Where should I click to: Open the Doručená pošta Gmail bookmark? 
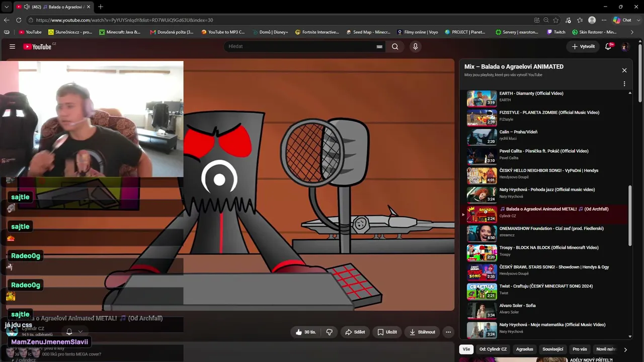(172, 32)
